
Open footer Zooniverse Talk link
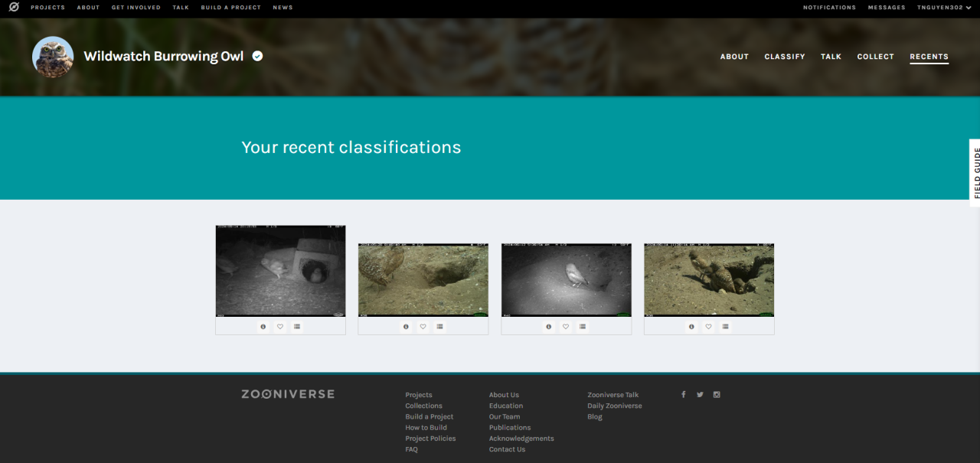[x=612, y=395]
